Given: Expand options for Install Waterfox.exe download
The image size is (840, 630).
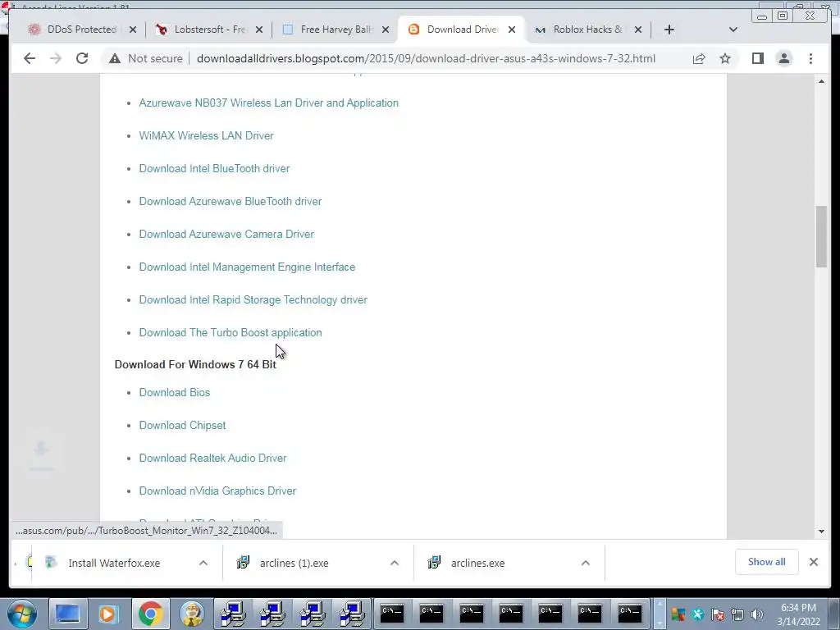Looking at the screenshot, I should (x=203, y=563).
